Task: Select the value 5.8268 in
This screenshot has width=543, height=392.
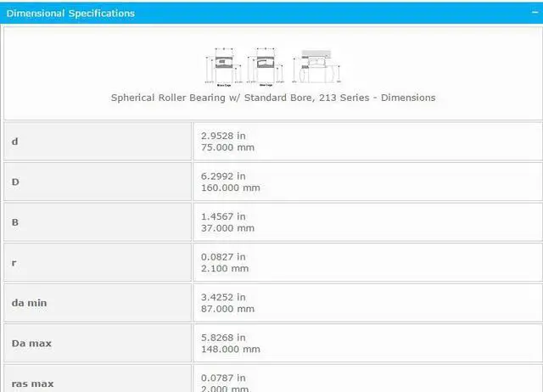Action: pyautogui.click(x=223, y=338)
